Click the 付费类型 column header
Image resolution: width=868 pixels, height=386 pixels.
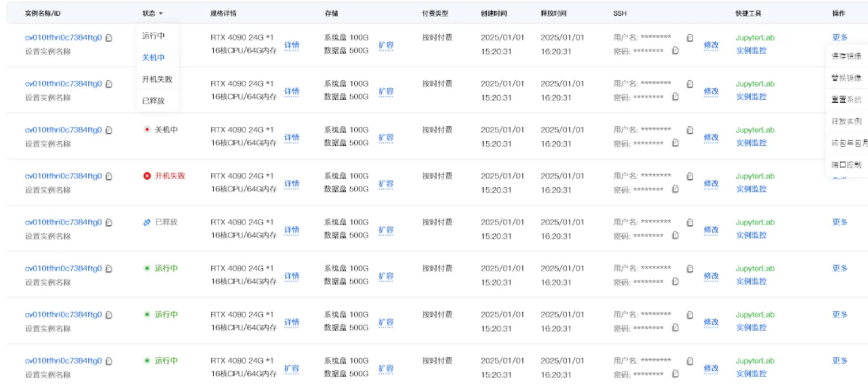point(435,14)
